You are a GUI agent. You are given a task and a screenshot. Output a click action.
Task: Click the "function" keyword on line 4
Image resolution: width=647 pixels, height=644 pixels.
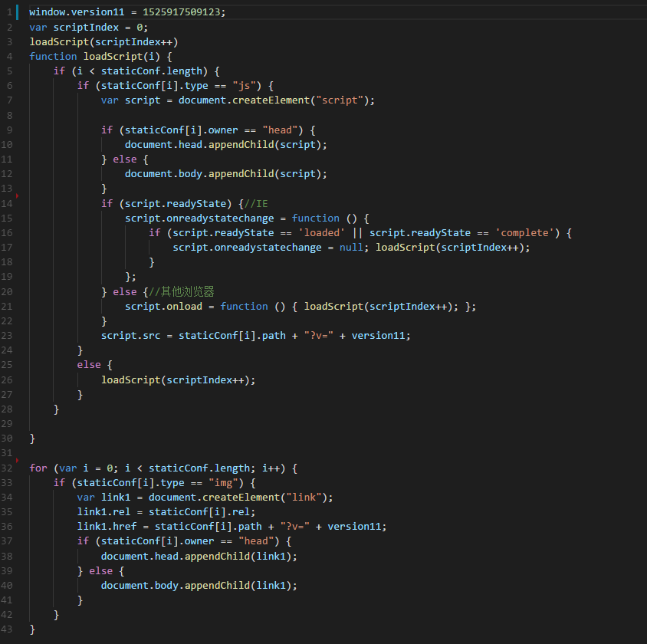(53, 57)
